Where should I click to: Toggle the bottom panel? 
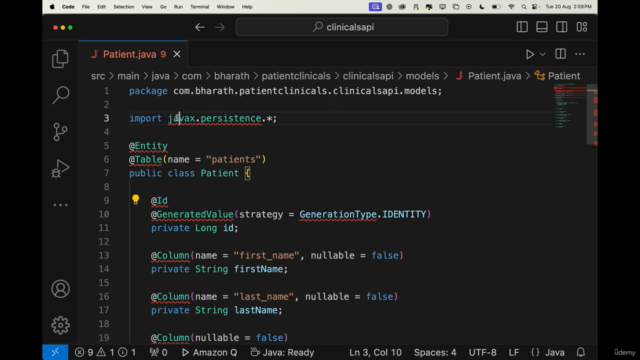(542, 27)
